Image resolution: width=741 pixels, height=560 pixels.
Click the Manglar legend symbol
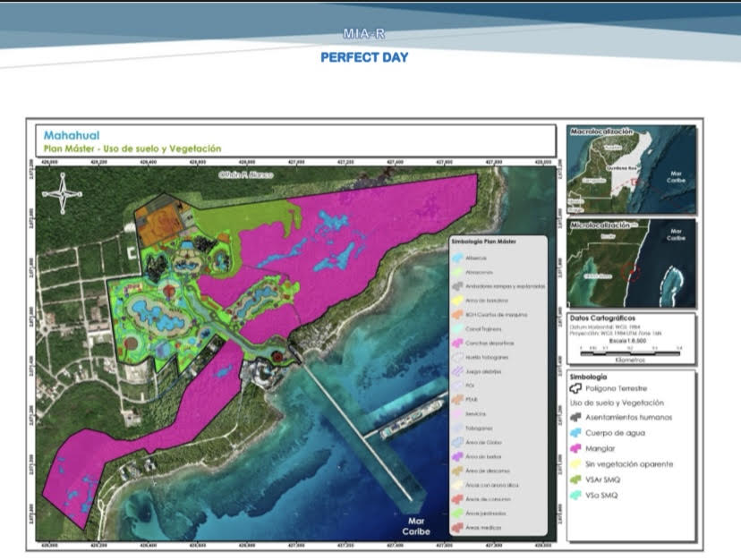(577, 448)
